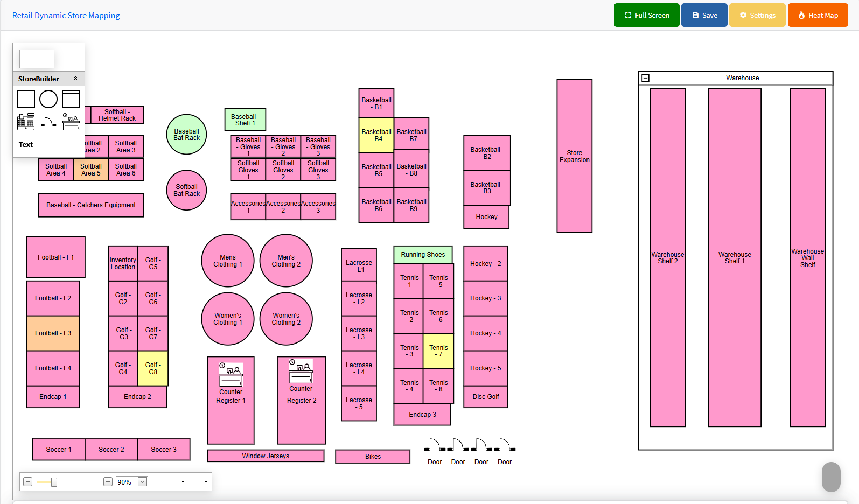Click the zoom out minus button
The image size is (859, 504).
(28, 482)
